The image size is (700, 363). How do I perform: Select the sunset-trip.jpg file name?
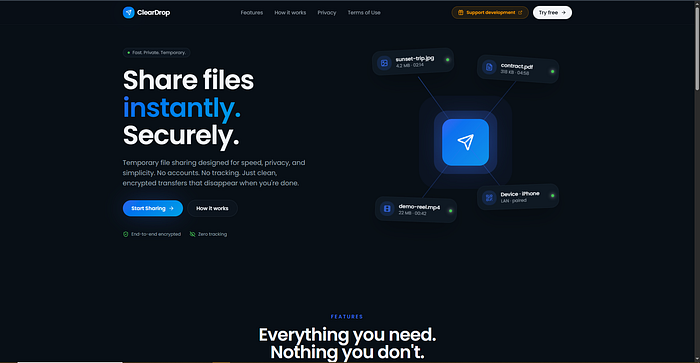415,58
